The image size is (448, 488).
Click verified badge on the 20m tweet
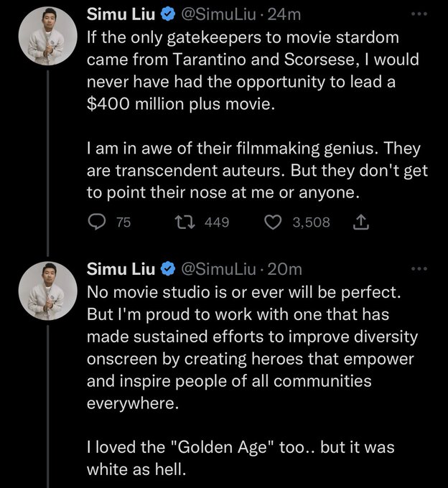coord(167,269)
